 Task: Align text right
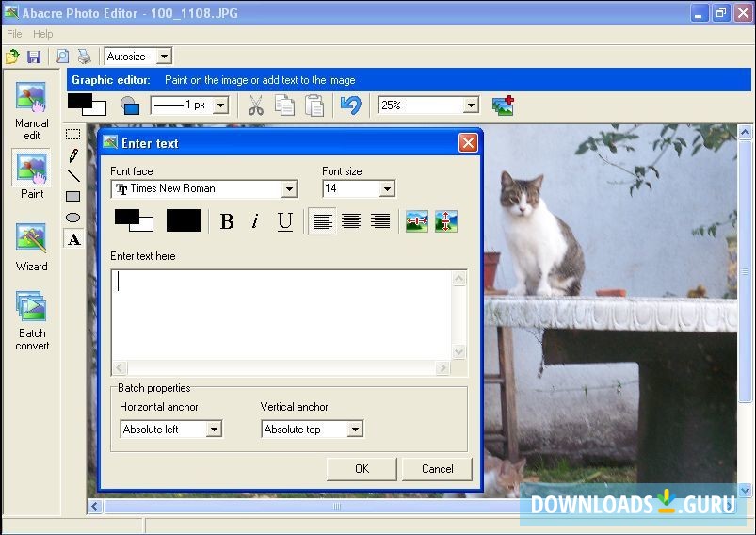(380, 221)
